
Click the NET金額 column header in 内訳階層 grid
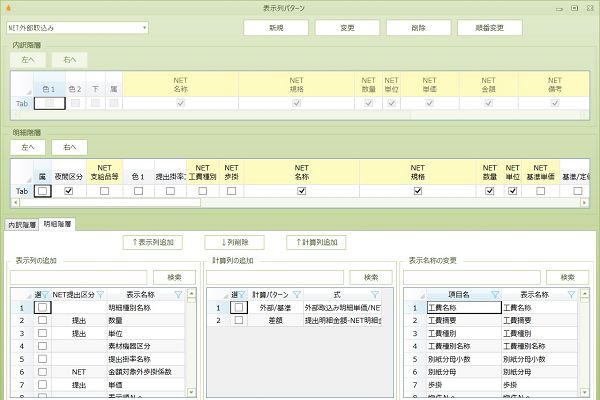coord(488,85)
